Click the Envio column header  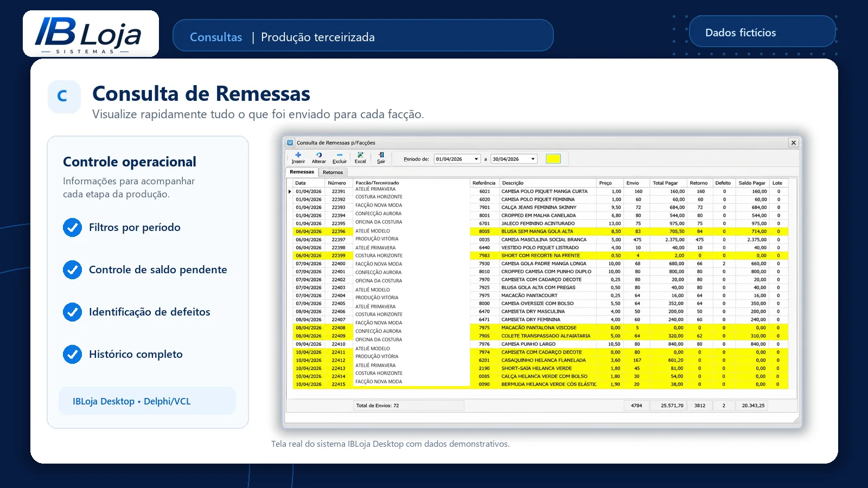[636, 183]
